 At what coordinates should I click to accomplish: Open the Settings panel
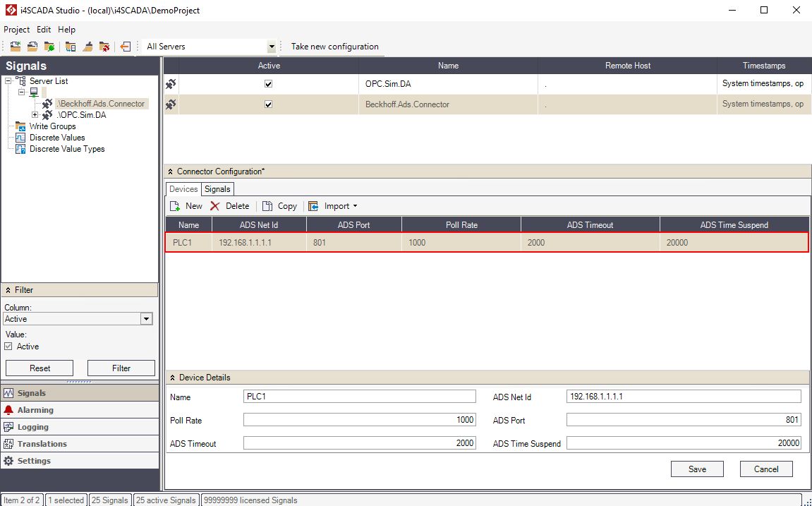[32, 461]
